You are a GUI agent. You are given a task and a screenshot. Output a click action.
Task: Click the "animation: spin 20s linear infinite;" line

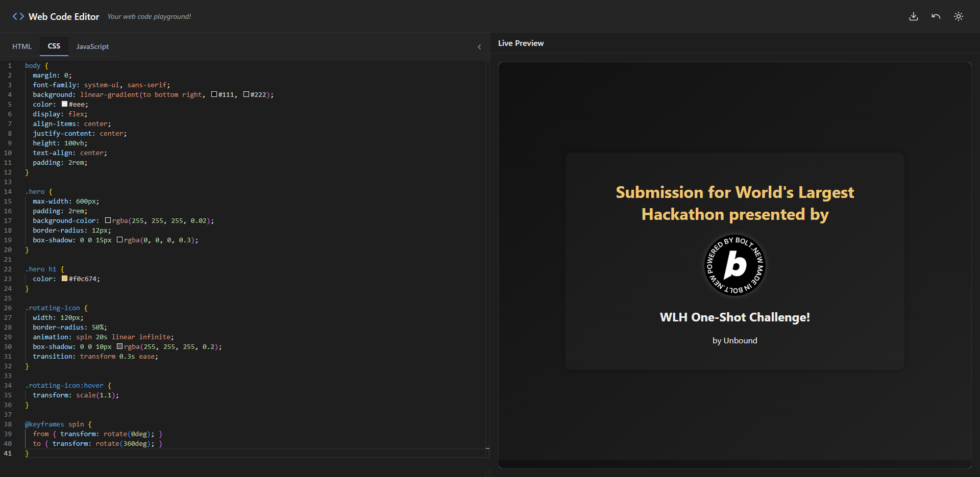point(104,337)
